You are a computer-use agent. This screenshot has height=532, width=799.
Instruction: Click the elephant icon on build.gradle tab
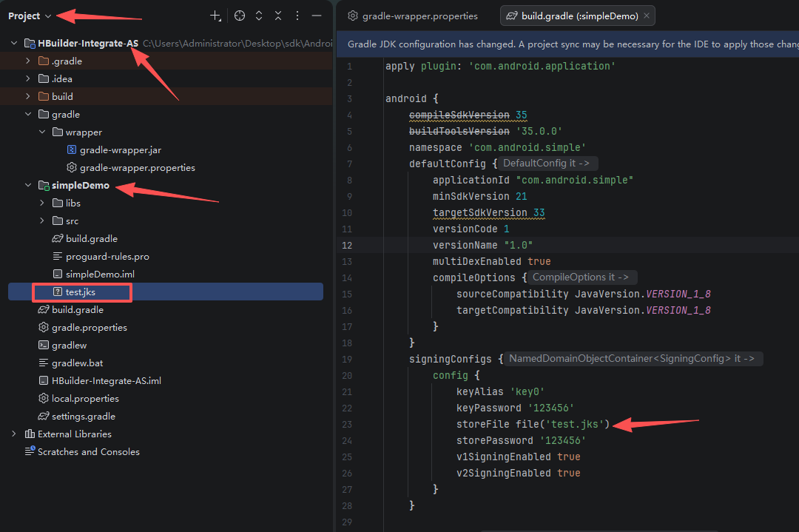(x=512, y=16)
